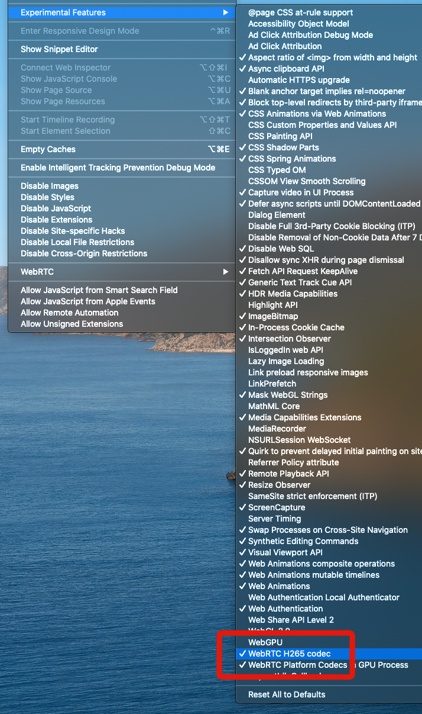Select Allow Remote Automation
The width and height of the screenshot is (422, 714).
point(122,312)
